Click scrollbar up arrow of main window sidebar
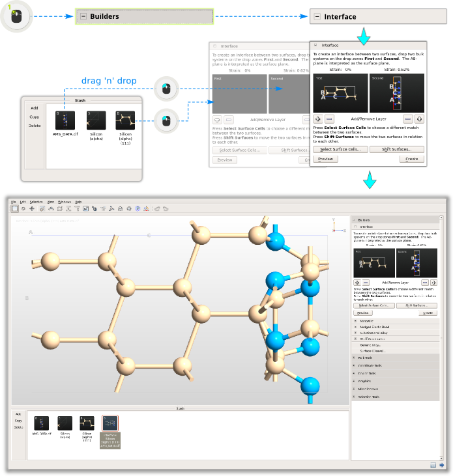The height and width of the screenshot is (476, 453). point(441,217)
